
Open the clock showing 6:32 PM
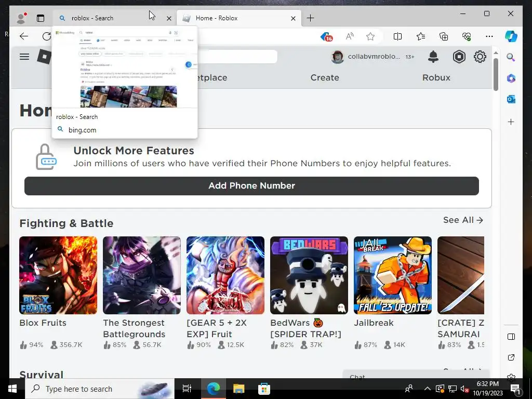488,389
